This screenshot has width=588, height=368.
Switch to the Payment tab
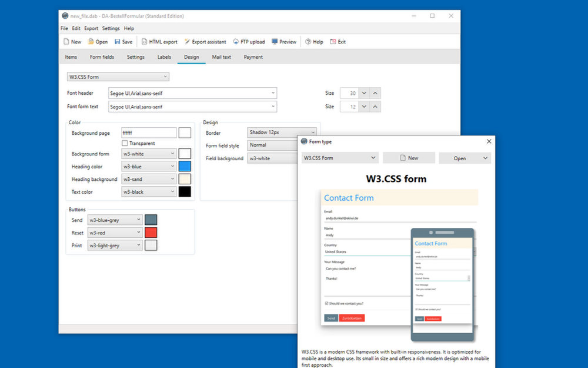click(x=253, y=57)
